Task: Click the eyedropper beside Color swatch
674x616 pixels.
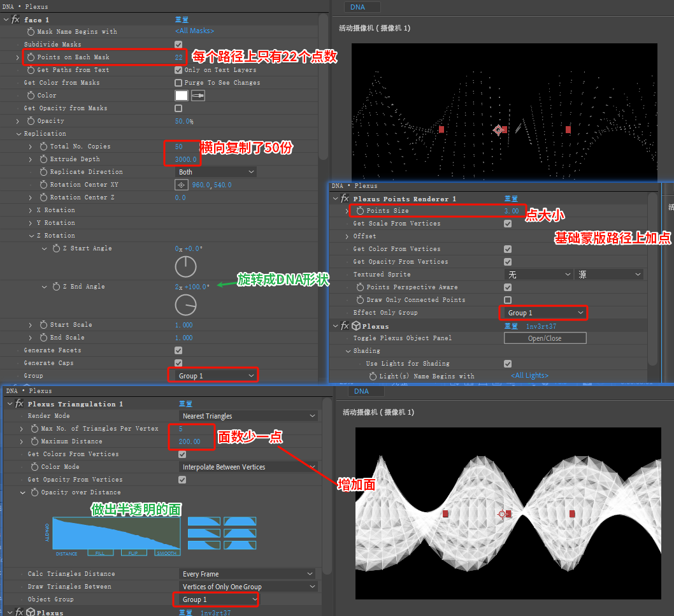Action: (197, 96)
